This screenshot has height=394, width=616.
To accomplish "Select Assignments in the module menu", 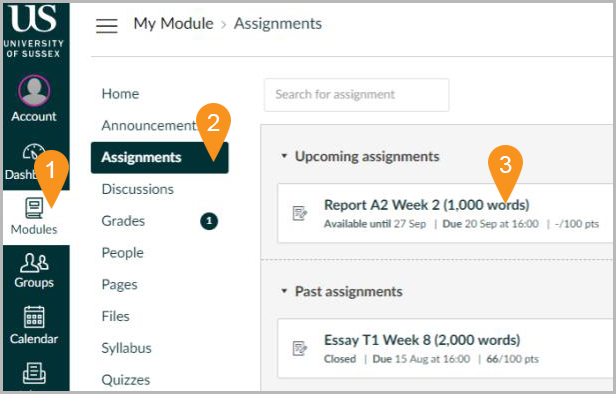I will tap(160, 158).
